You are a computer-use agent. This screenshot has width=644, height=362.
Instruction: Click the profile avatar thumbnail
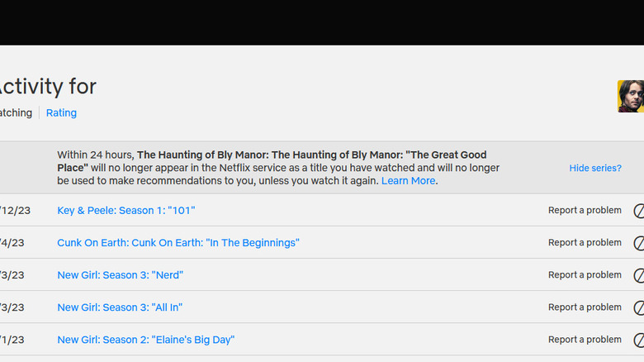[632, 97]
